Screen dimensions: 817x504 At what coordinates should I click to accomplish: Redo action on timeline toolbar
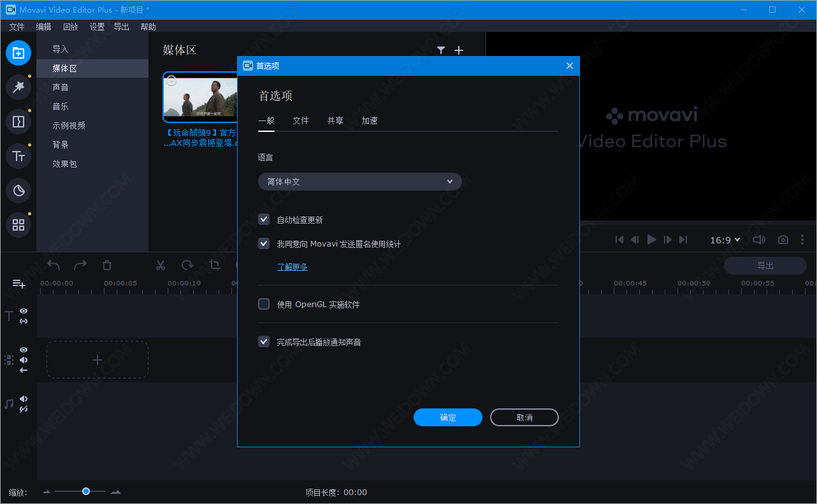[80, 265]
